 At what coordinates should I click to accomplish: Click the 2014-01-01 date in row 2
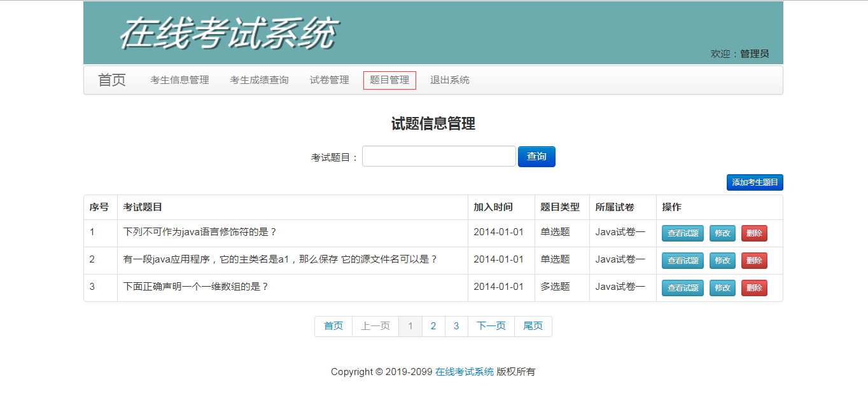tap(498, 259)
